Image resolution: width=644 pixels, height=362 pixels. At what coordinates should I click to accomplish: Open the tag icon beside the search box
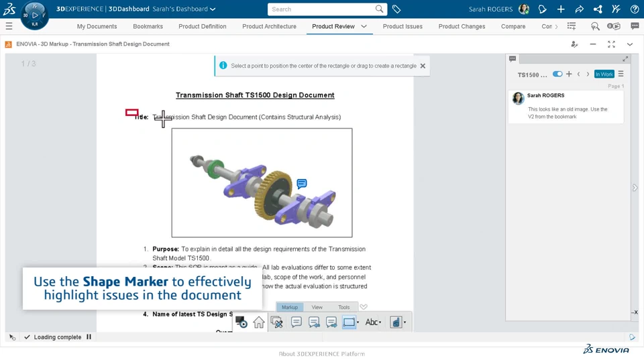396,9
